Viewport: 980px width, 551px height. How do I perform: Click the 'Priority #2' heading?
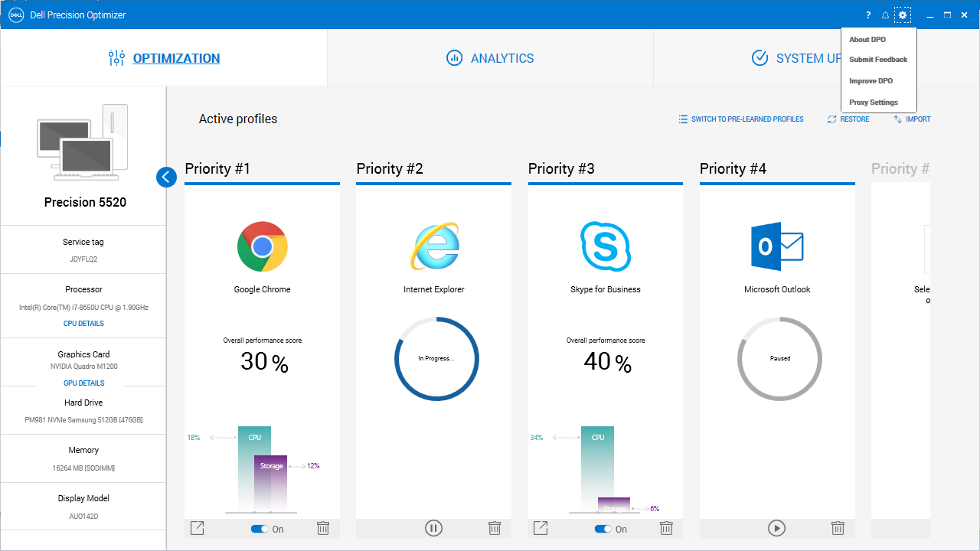390,168
